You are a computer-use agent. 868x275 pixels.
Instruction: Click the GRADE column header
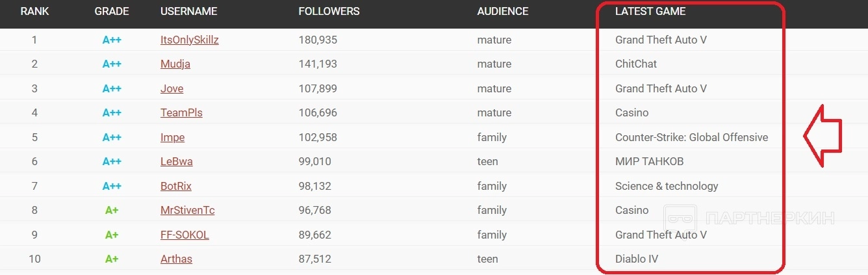tap(112, 11)
